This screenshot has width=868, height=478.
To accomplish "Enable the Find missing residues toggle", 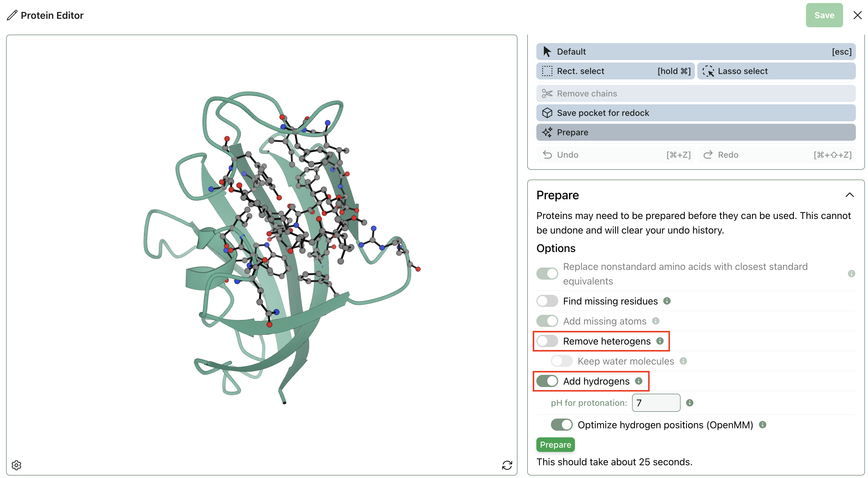I will tap(547, 301).
